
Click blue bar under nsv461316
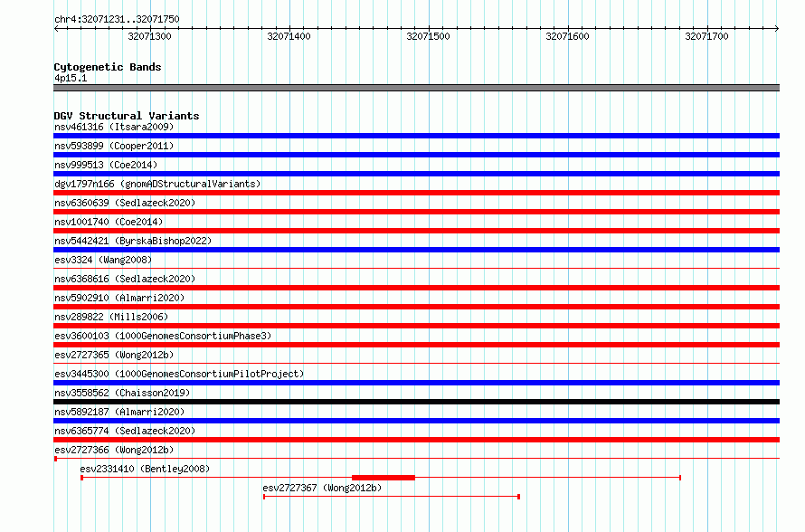point(416,136)
